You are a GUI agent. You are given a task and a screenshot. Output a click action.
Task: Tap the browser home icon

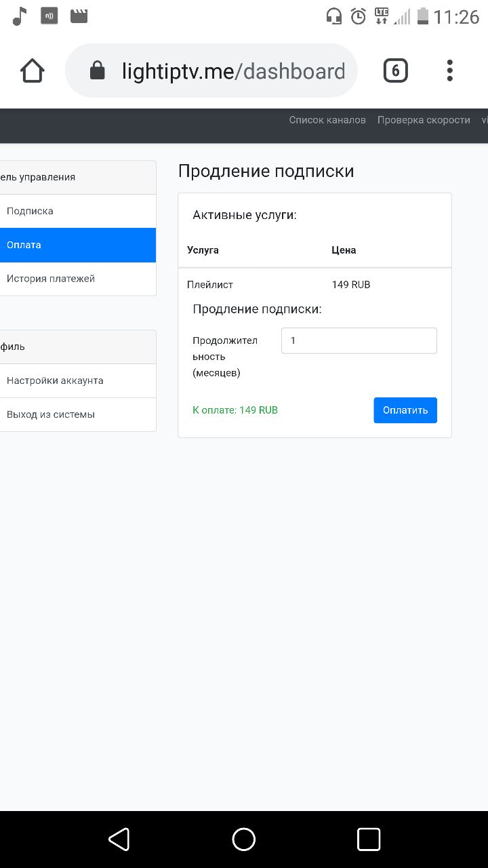click(33, 71)
